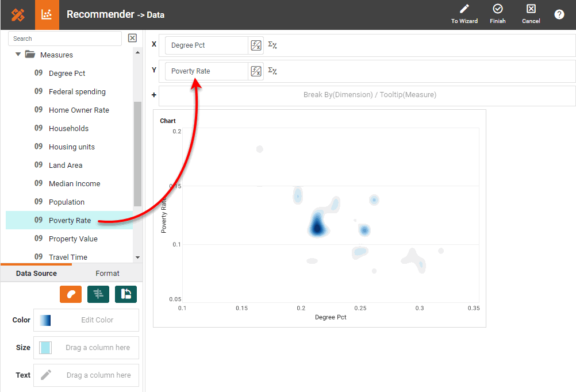Viewport: 576px width, 392px height.
Task: Select Median Income measure
Action: 74,184
